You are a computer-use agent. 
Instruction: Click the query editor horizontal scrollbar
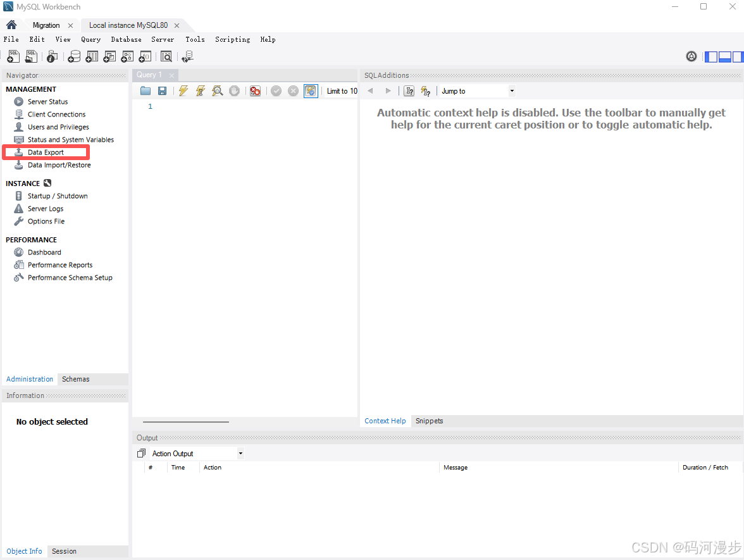[186, 421]
